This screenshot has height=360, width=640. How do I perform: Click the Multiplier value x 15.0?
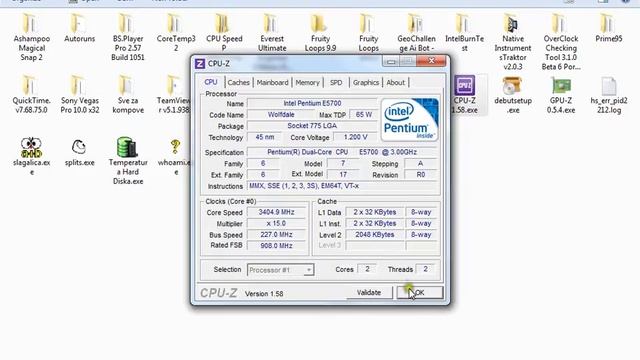click(276, 223)
